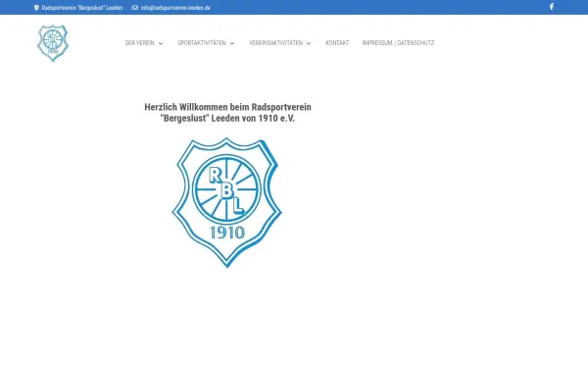Click the large RBL 1910 crest image
The height and width of the screenshot is (368, 588).
point(227,202)
